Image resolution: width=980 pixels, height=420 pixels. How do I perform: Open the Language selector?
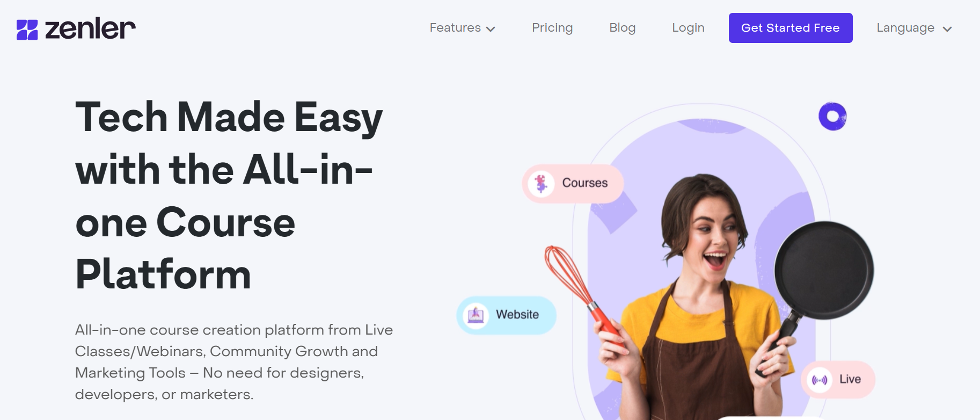point(914,28)
